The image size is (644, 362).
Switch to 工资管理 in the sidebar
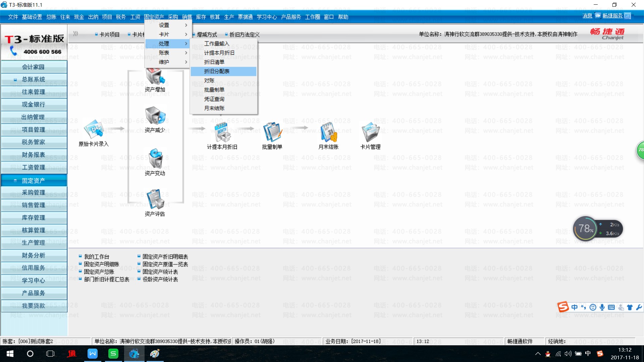(33, 167)
